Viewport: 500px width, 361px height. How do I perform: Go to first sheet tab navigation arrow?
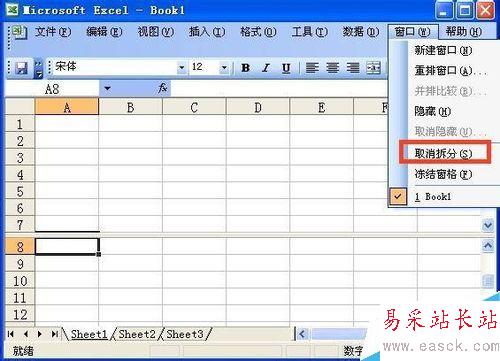(11, 334)
